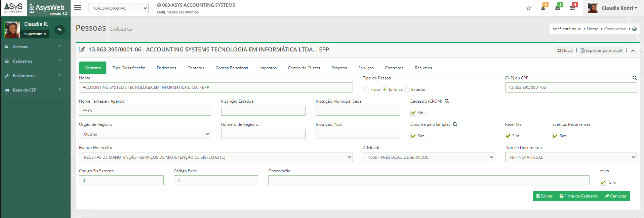Screen dimensions: 644x218
Task: Click the Observação input field
Action: pyautogui.click(x=429, y=180)
